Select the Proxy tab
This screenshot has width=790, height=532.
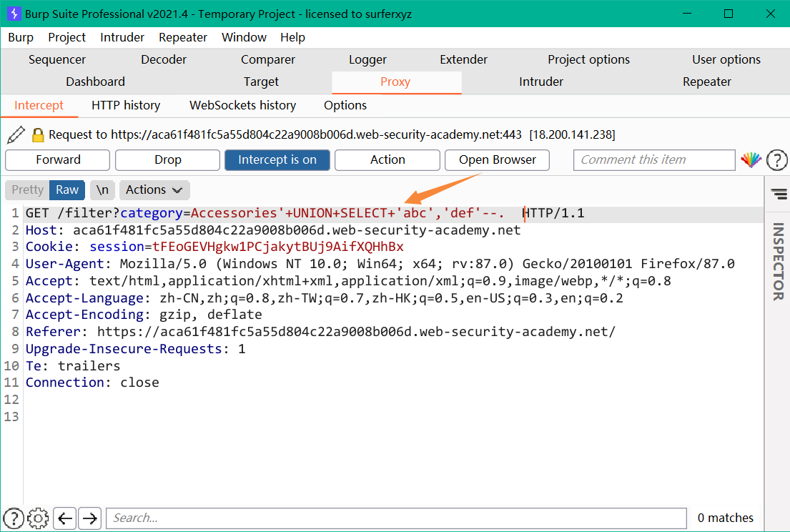tap(395, 82)
